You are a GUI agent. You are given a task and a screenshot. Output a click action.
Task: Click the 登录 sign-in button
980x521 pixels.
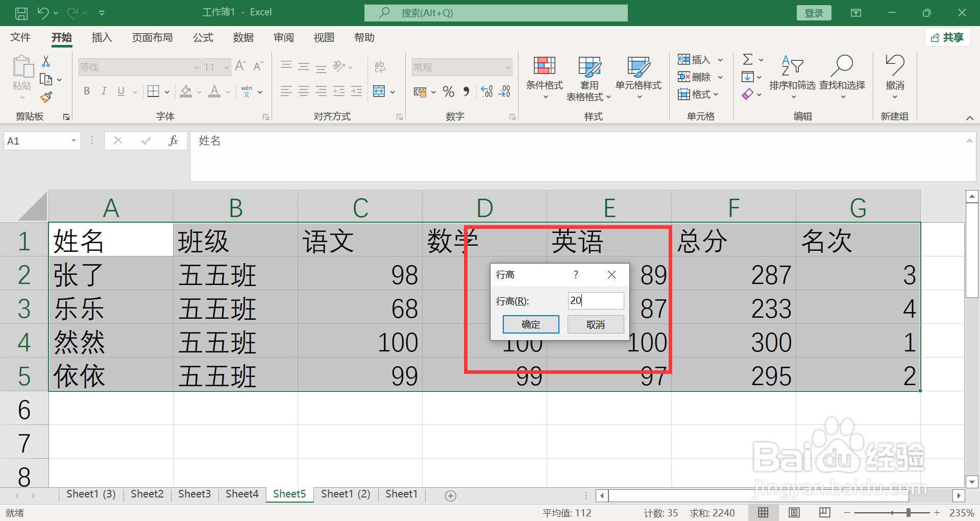point(814,13)
